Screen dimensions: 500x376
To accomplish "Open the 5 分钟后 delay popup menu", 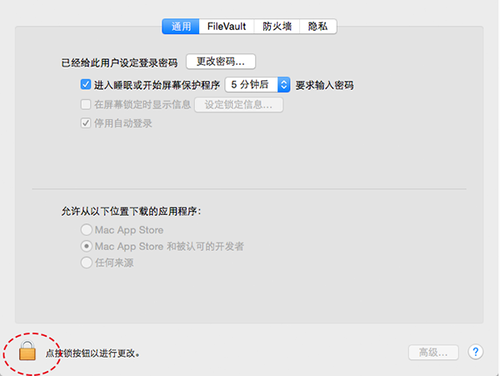I will point(257,85).
